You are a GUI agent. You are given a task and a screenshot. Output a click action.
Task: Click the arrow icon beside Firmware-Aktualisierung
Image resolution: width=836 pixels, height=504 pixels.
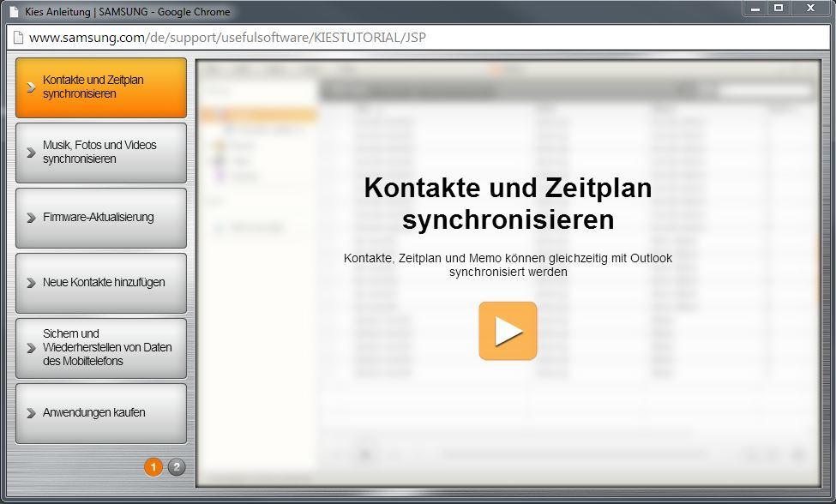coord(31,218)
